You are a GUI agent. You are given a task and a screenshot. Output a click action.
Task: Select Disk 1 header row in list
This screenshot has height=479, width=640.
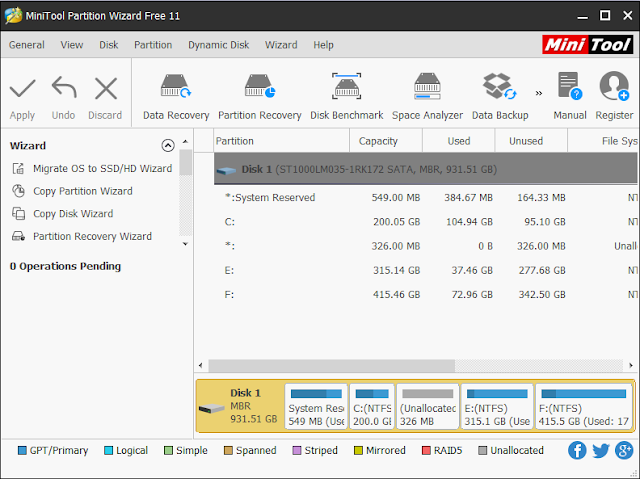[x=426, y=169]
